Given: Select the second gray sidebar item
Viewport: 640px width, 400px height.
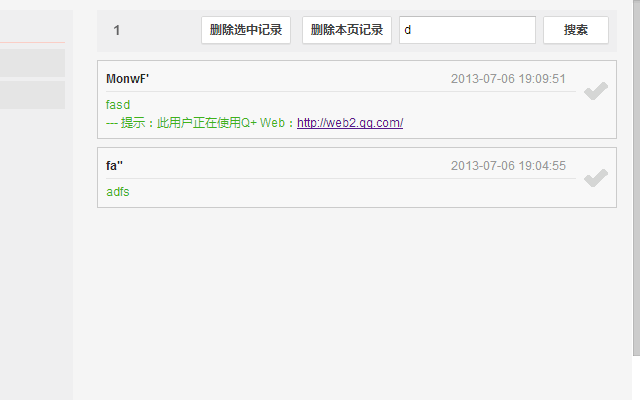Looking at the screenshot, I should (32, 95).
